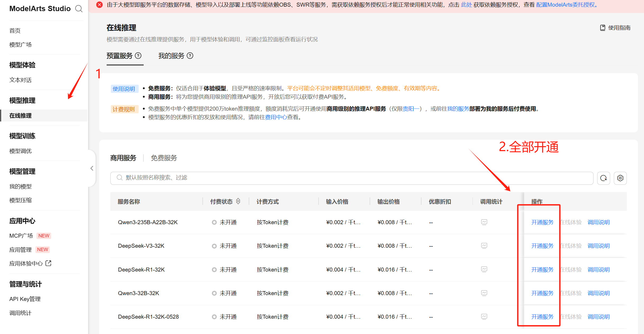Click the 费用中心 link
Image resolution: width=644 pixels, height=334 pixels.
pyautogui.click(x=276, y=117)
